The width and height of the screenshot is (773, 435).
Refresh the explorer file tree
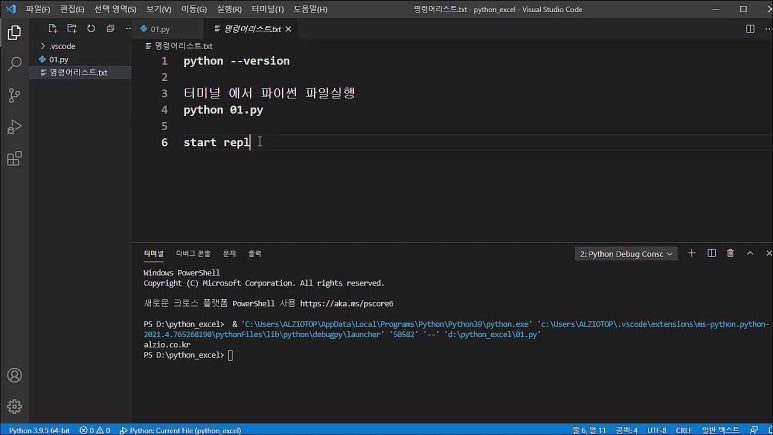(x=91, y=29)
